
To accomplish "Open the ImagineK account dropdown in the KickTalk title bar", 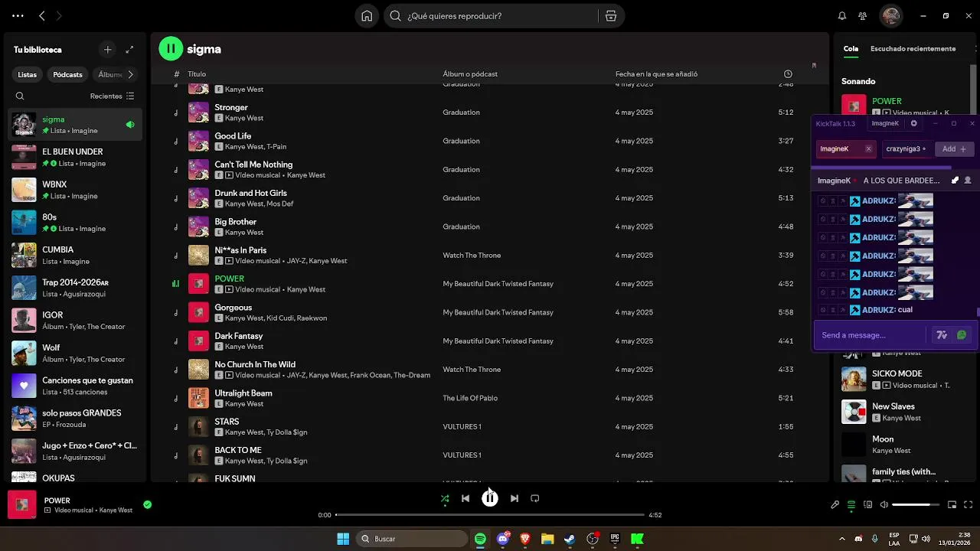I will pos(885,123).
